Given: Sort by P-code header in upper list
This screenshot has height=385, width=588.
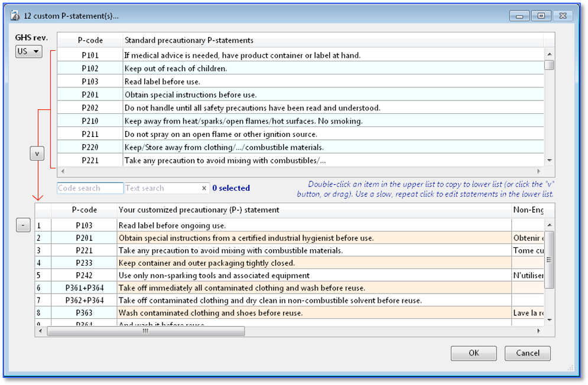Looking at the screenshot, I should pos(90,40).
